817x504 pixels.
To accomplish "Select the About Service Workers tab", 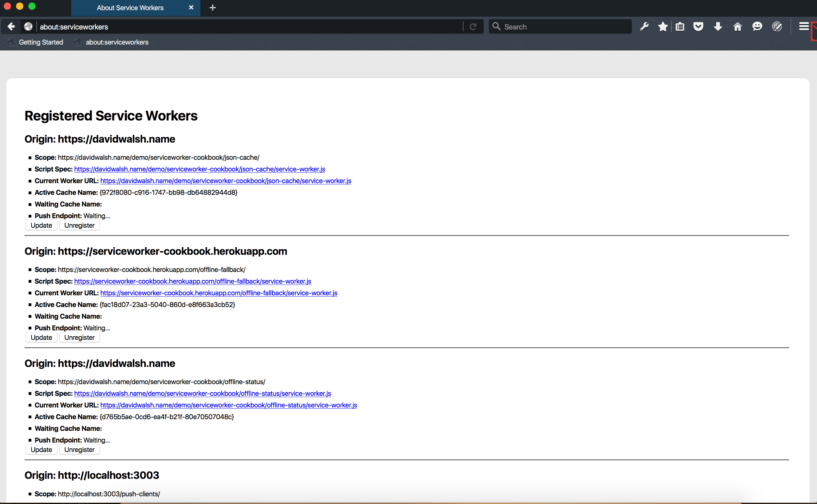I will point(136,8).
